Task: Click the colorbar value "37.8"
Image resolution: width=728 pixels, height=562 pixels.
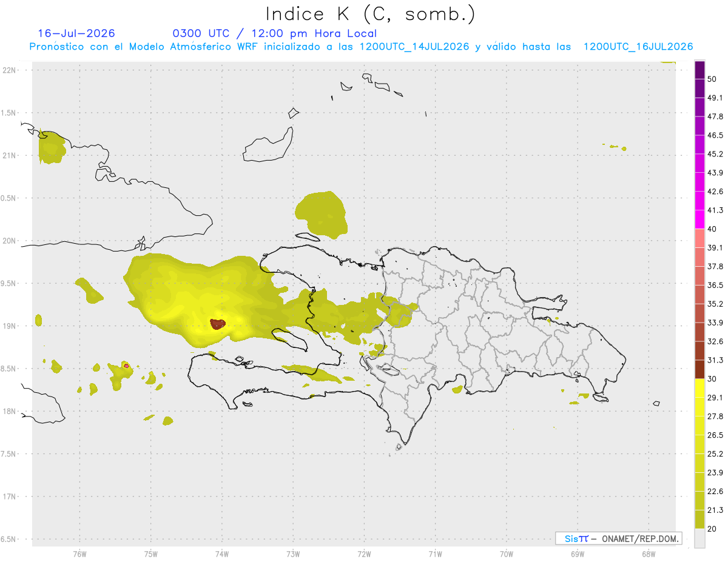Action: click(715, 267)
